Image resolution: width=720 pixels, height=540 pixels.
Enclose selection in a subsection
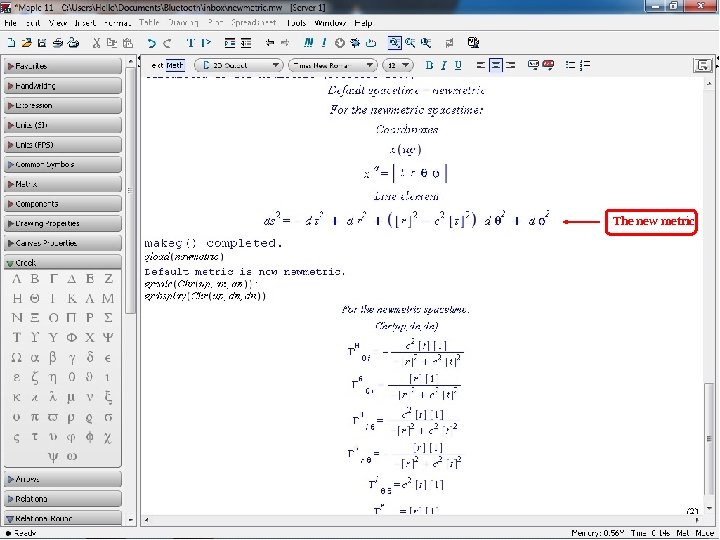tap(230, 43)
